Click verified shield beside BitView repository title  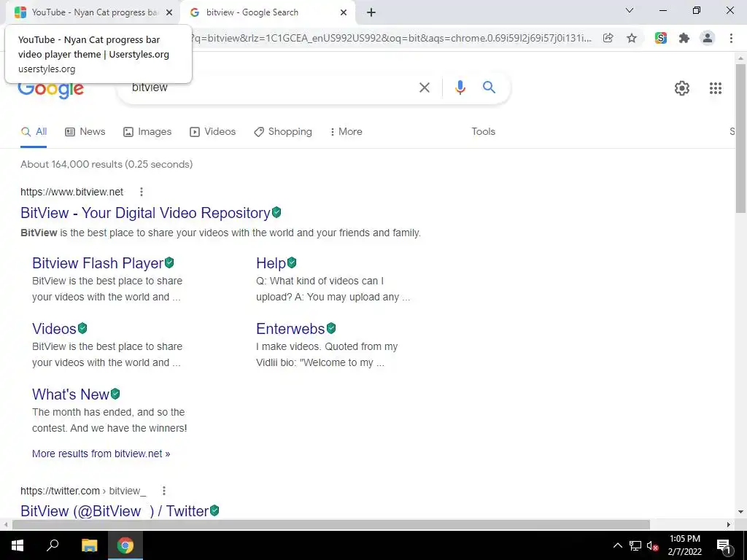pos(276,212)
